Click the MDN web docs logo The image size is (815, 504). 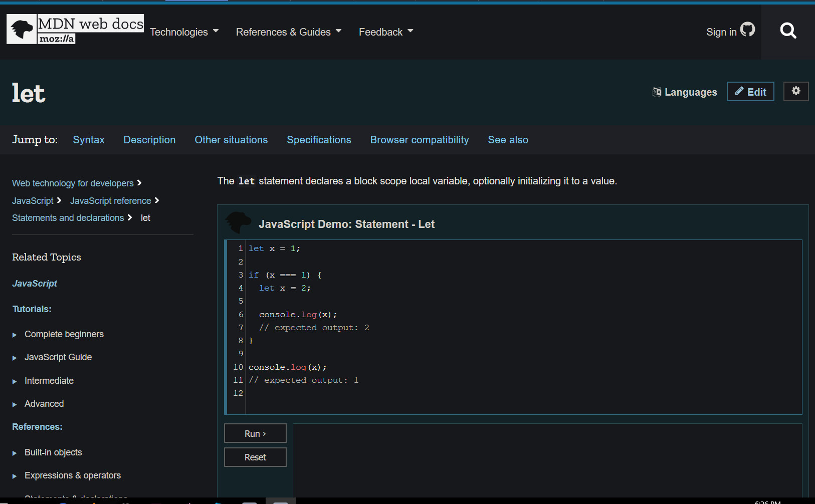(75, 29)
